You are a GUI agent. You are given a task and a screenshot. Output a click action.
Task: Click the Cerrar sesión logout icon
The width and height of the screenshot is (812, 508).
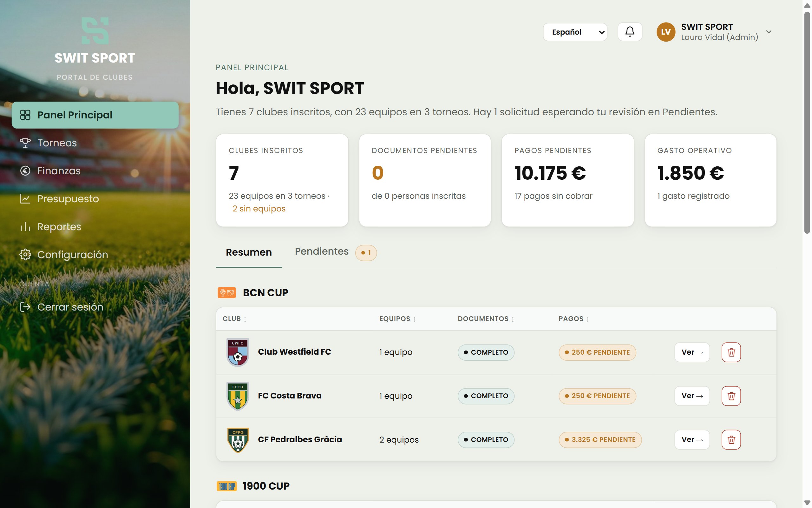(25, 307)
